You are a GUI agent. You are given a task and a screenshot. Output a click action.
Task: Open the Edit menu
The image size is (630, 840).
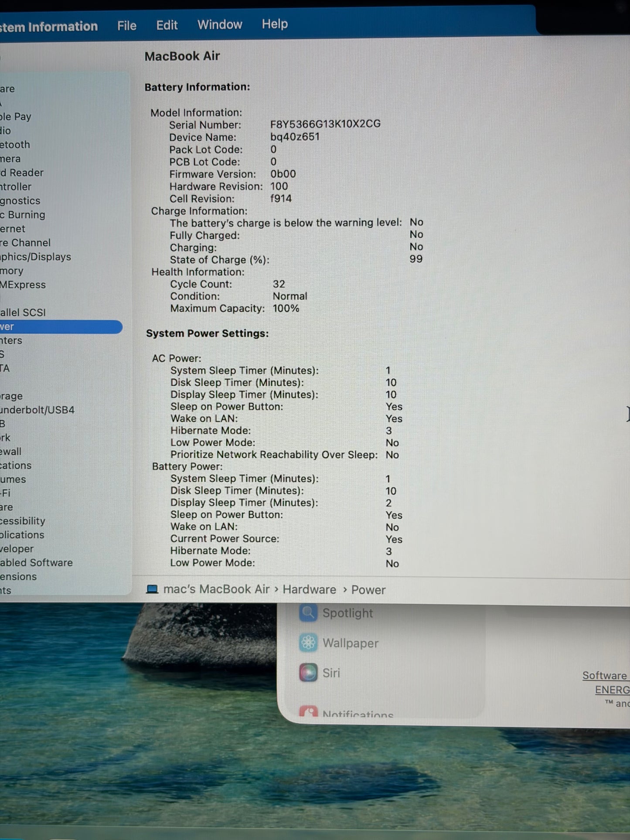[x=167, y=25]
